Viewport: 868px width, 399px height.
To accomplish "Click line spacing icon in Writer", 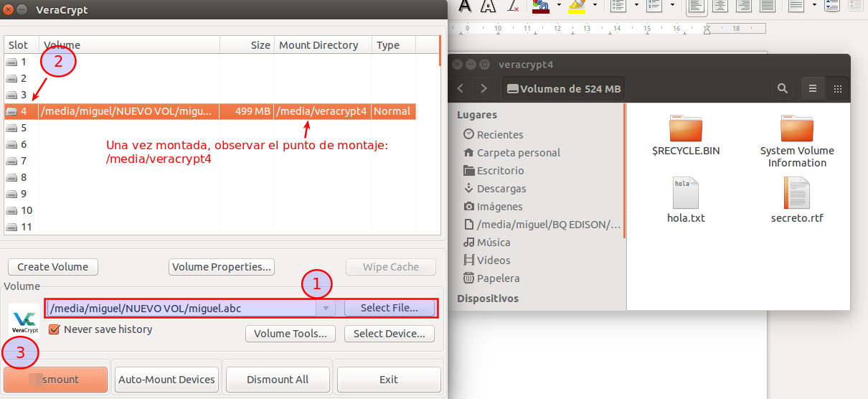I will (x=796, y=6).
